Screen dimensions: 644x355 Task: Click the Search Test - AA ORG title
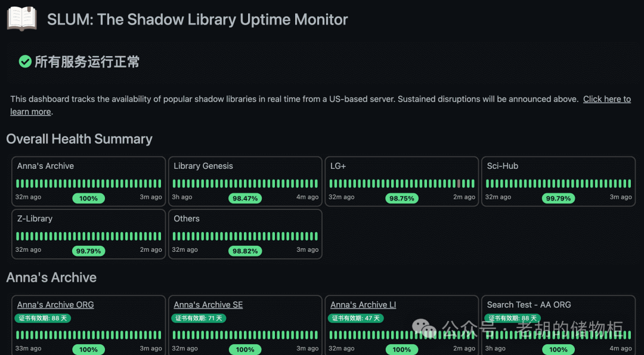tap(529, 305)
